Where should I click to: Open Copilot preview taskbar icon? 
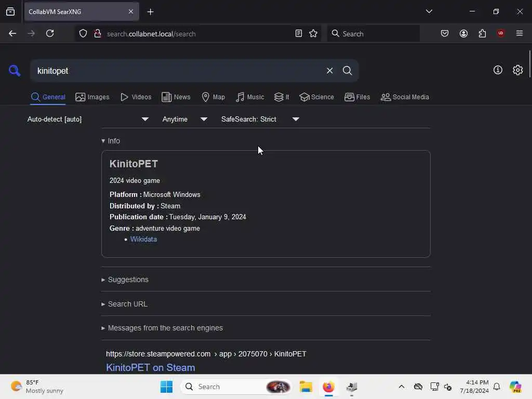(515, 387)
